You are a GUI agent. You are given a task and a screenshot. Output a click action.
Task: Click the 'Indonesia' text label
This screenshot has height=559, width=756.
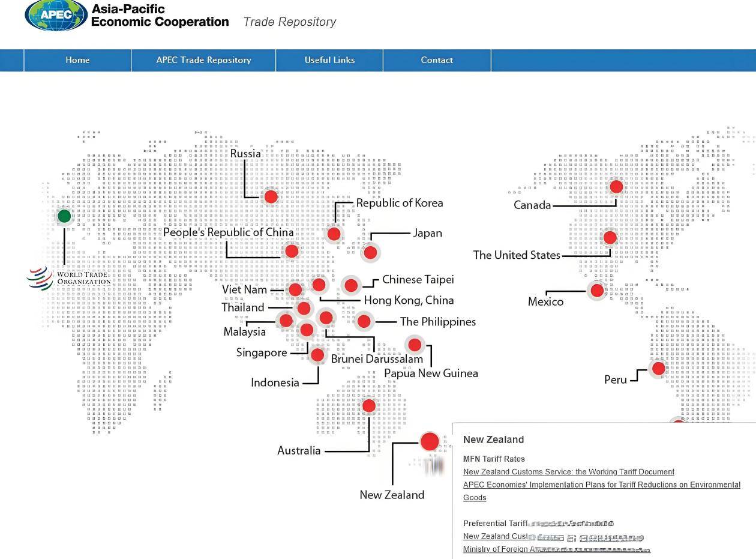click(x=275, y=382)
